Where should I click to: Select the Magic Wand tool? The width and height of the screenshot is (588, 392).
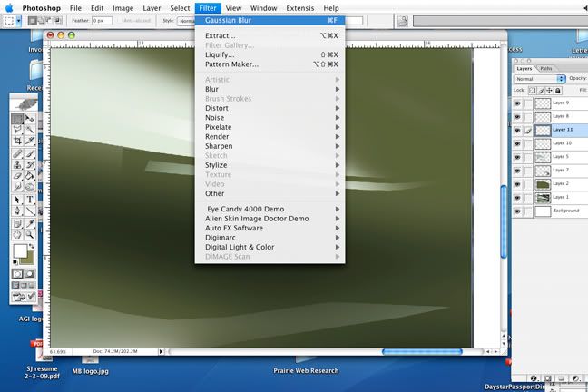click(30, 130)
